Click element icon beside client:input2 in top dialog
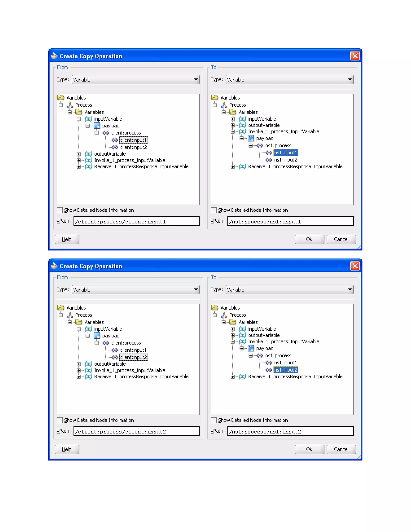The height and width of the screenshot is (532, 411). tap(115, 147)
